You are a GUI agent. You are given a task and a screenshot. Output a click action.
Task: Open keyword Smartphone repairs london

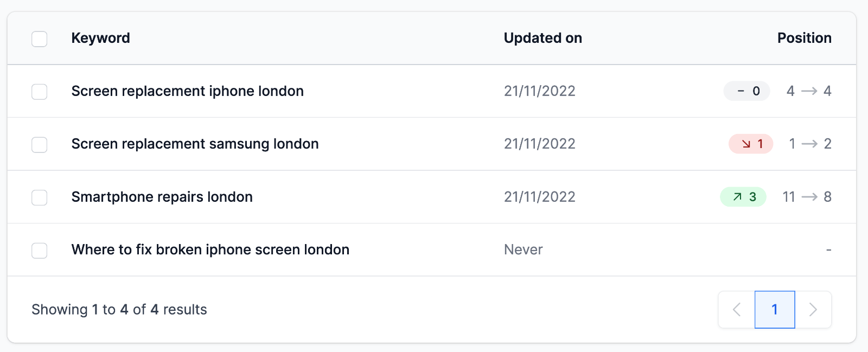[162, 197]
